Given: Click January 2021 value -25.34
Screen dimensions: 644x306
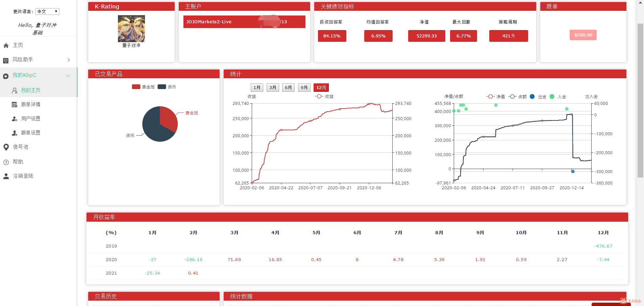Looking at the screenshot, I should coord(152,273).
